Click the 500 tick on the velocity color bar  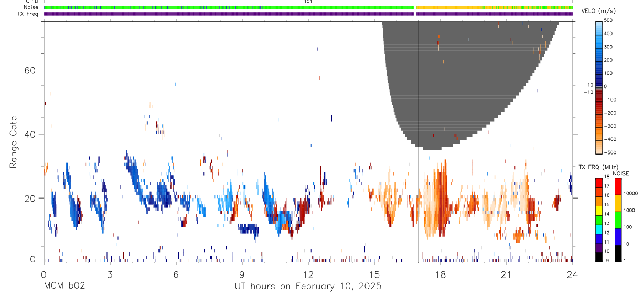click(608, 20)
